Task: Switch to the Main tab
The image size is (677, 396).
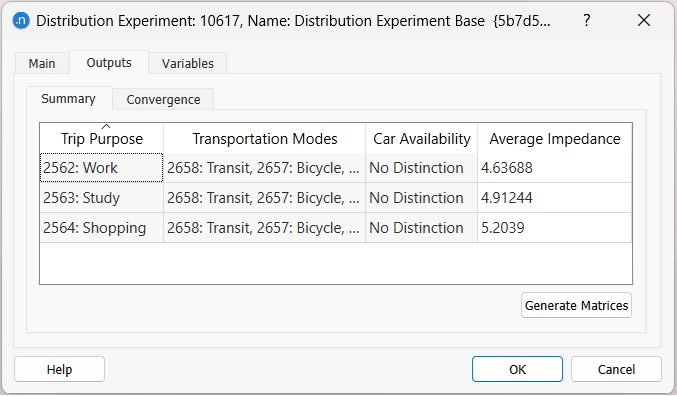Action: (42, 63)
